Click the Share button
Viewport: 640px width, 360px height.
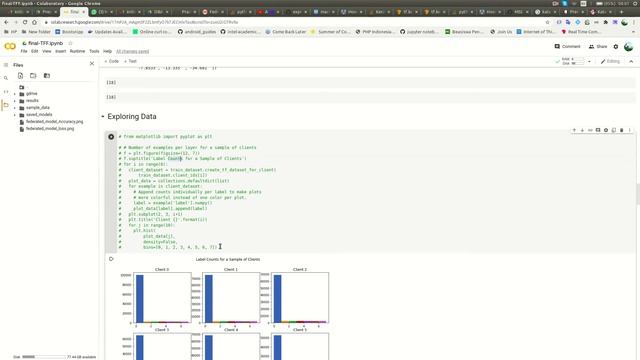(598, 47)
